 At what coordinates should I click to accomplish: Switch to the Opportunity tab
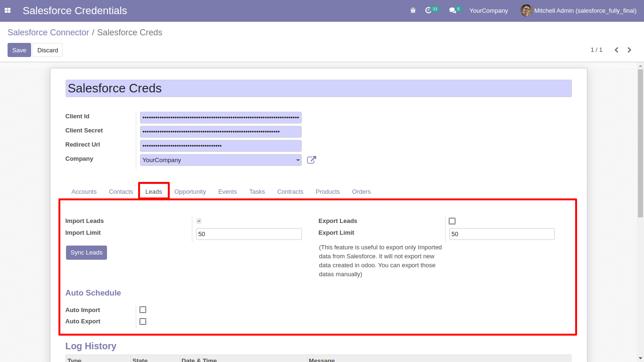190,191
